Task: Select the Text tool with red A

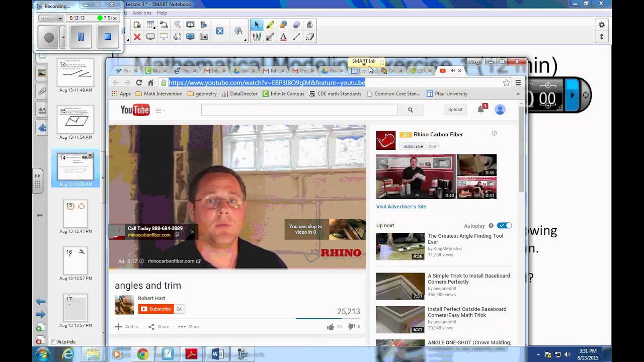Action: point(283,37)
